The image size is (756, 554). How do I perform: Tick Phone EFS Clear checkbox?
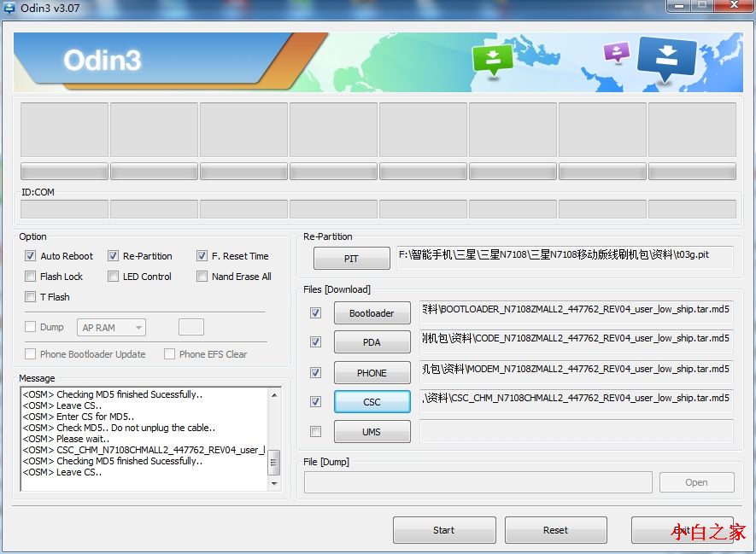(x=169, y=354)
